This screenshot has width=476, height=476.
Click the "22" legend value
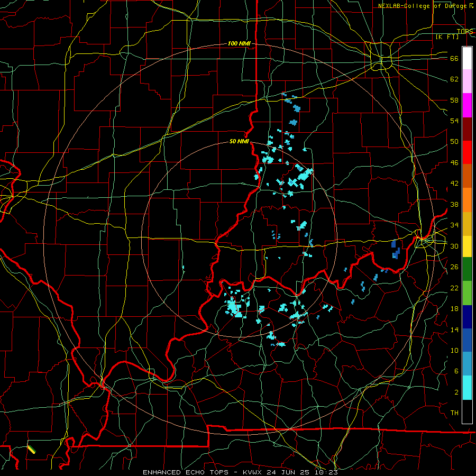454,288
